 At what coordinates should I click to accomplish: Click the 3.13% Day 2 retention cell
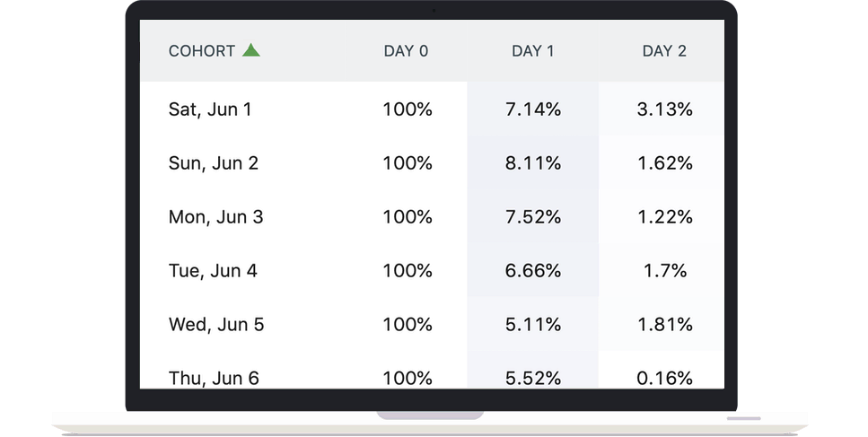(664, 109)
